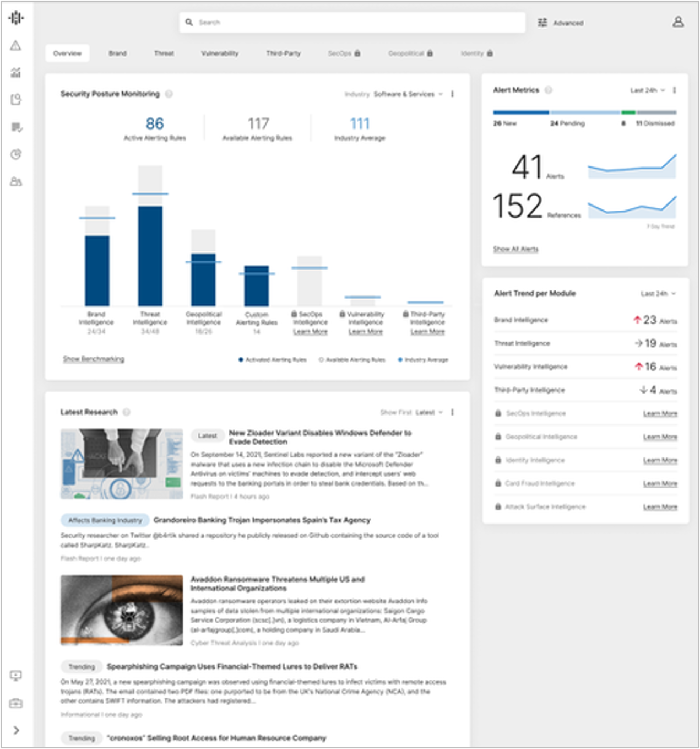The height and width of the screenshot is (749, 700).
Task: Click Security Posture Monitoring info icon
Action: pyautogui.click(x=169, y=94)
